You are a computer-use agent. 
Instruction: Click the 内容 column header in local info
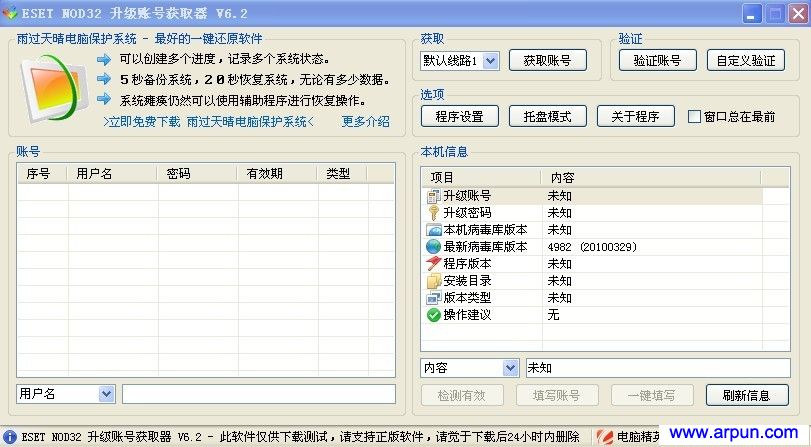651,178
